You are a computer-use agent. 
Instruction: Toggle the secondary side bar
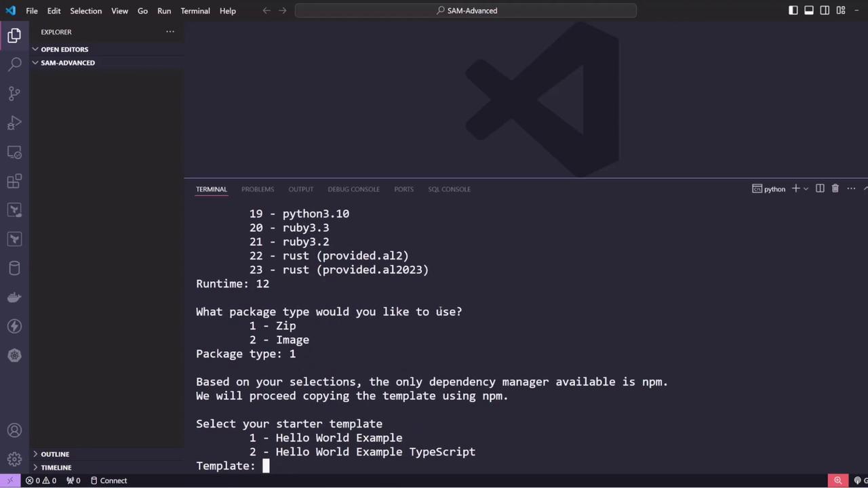coord(825,11)
